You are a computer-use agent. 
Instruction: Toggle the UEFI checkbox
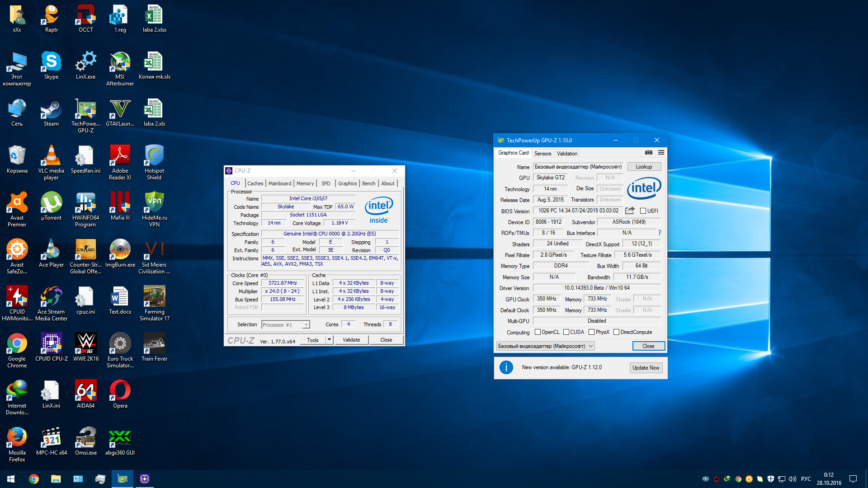[x=643, y=211]
